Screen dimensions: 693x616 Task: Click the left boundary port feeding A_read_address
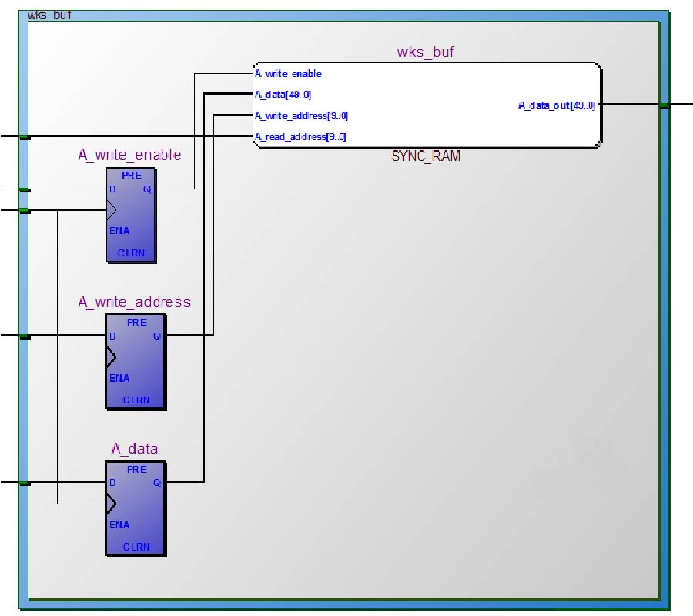coord(25,136)
